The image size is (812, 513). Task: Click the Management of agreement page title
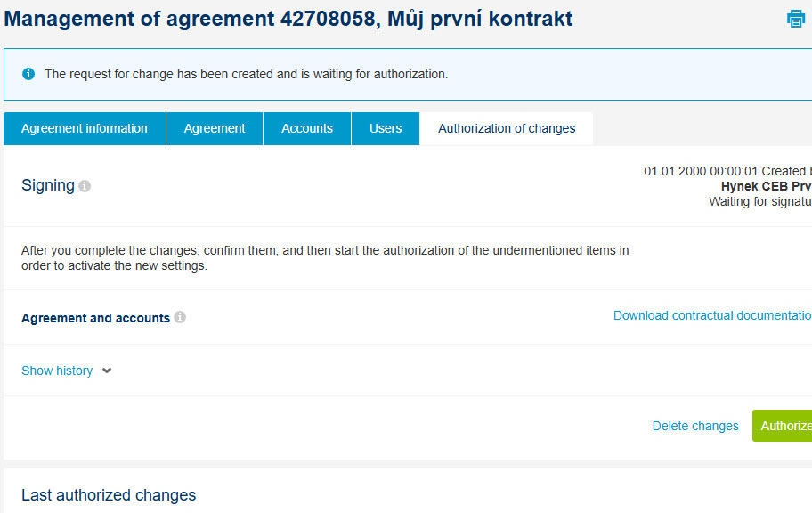tap(288, 20)
